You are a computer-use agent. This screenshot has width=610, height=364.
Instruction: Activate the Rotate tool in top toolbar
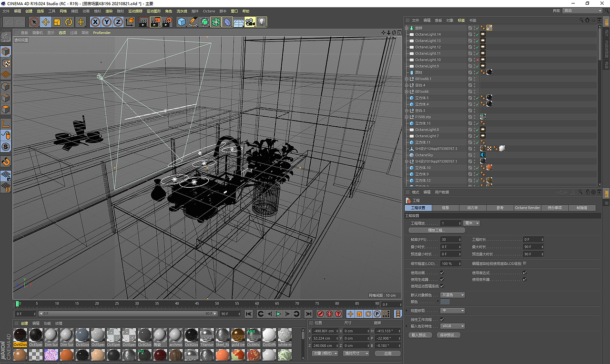pyautogui.click(x=69, y=22)
